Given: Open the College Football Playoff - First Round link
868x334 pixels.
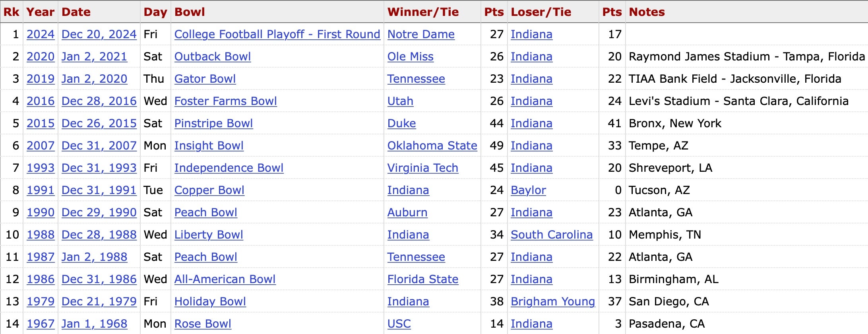Looking at the screenshot, I should (x=277, y=34).
